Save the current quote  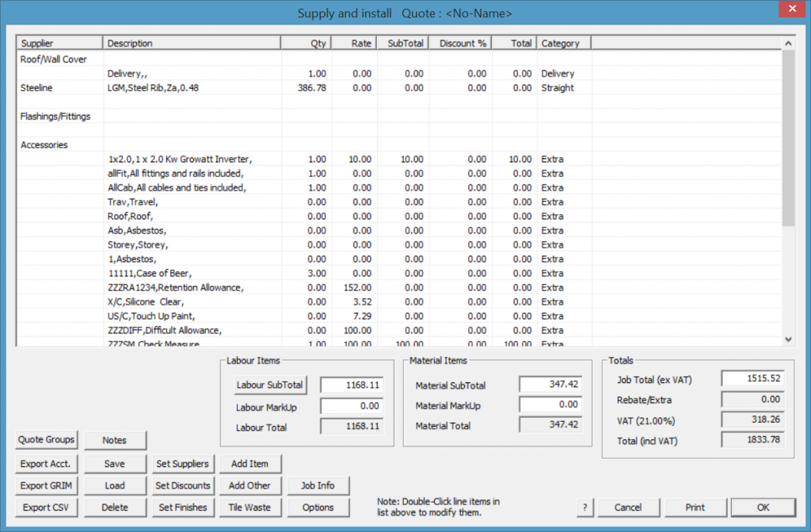pos(114,464)
